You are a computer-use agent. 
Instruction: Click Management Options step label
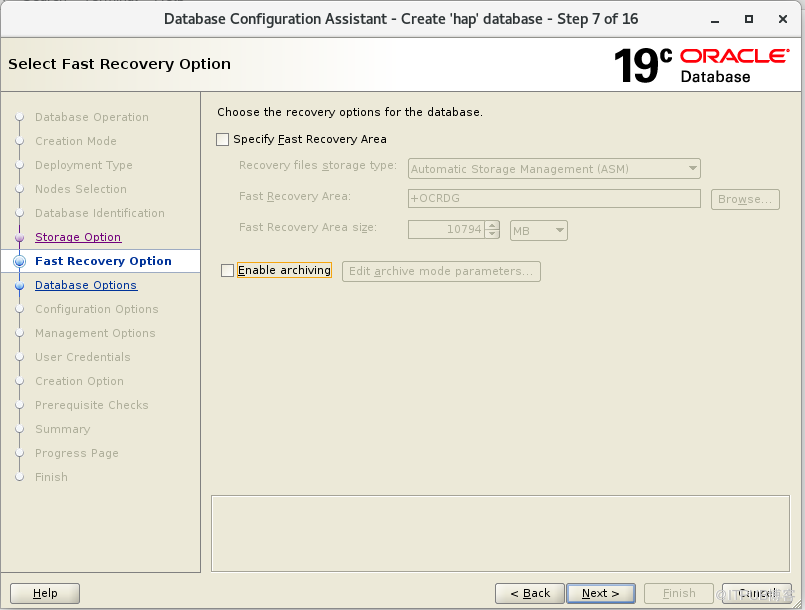click(95, 333)
